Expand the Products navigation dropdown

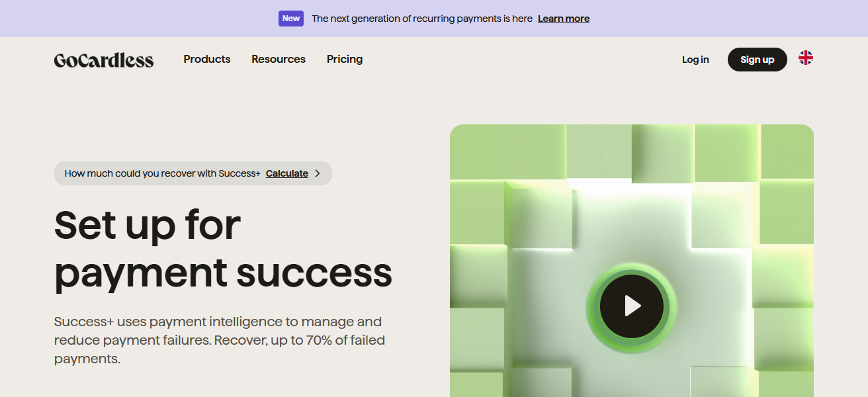click(x=206, y=59)
